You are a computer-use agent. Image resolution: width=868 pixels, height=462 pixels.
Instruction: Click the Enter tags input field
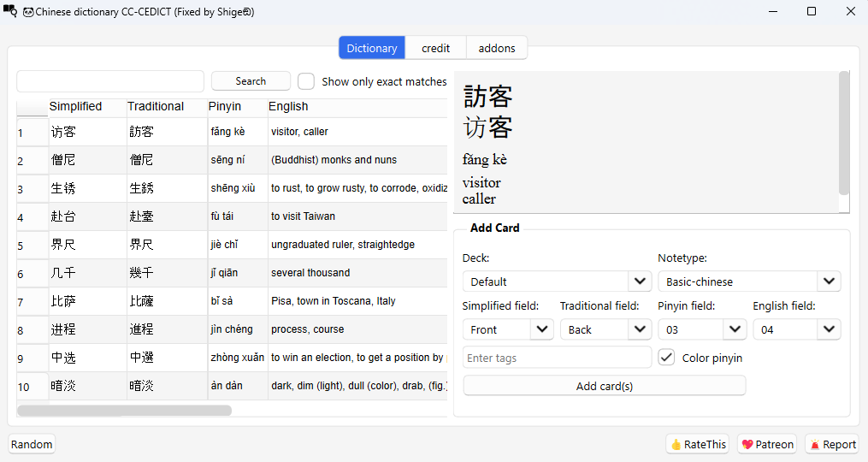click(x=557, y=358)
